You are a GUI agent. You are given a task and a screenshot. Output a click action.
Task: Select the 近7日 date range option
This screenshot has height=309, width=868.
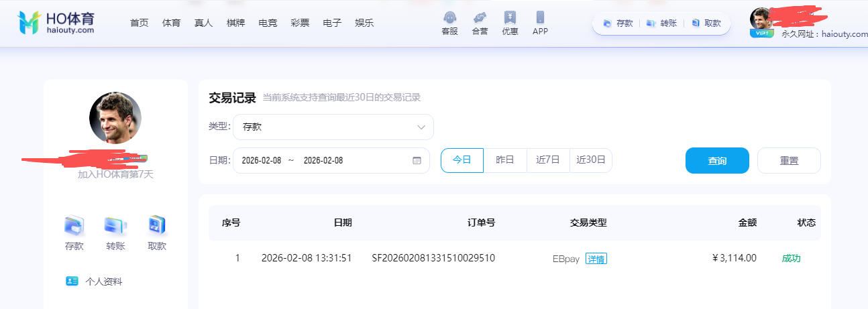[x=548, y=160]
